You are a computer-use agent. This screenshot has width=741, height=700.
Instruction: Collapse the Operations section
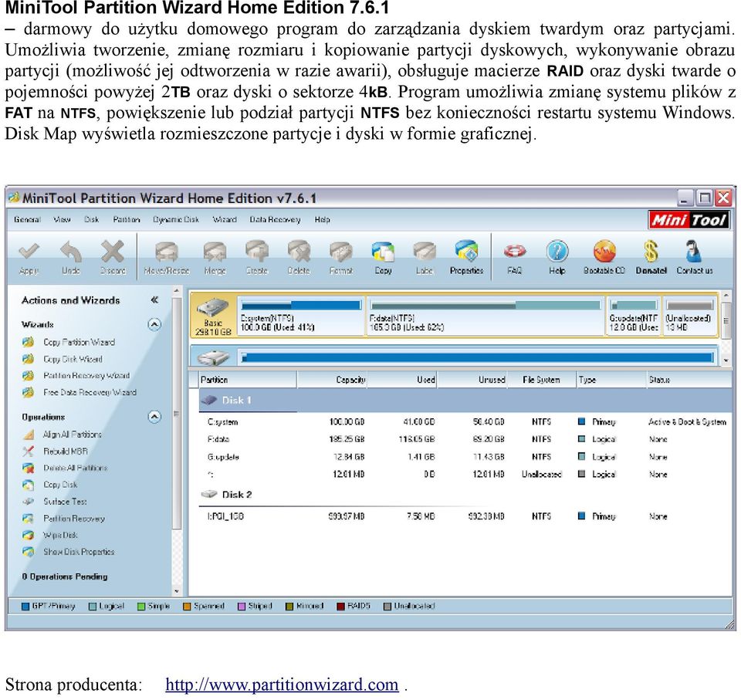click(x=154, y=417)
